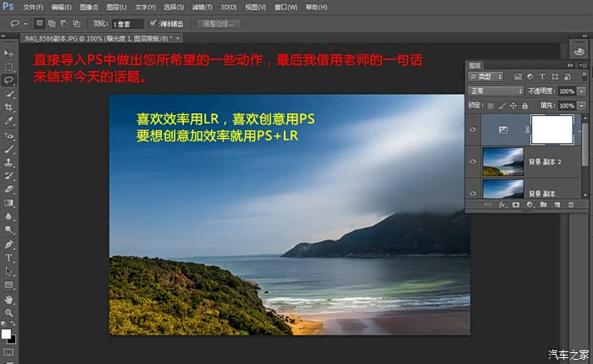This screenshot has width=593, height=364.
Task: Hide the 背景 副本 2 layer
Action: click(473, 160)
